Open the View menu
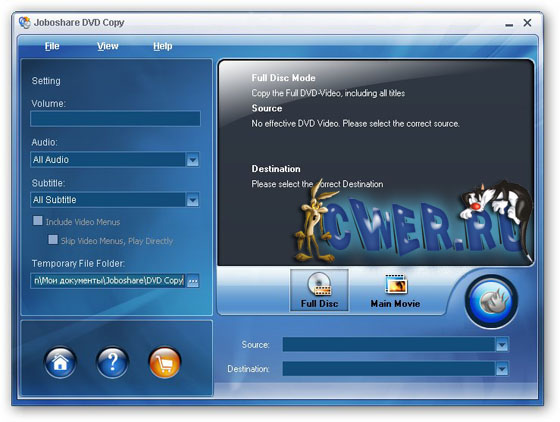The height and width of the screenshot is (422, 560). point(108,46)
